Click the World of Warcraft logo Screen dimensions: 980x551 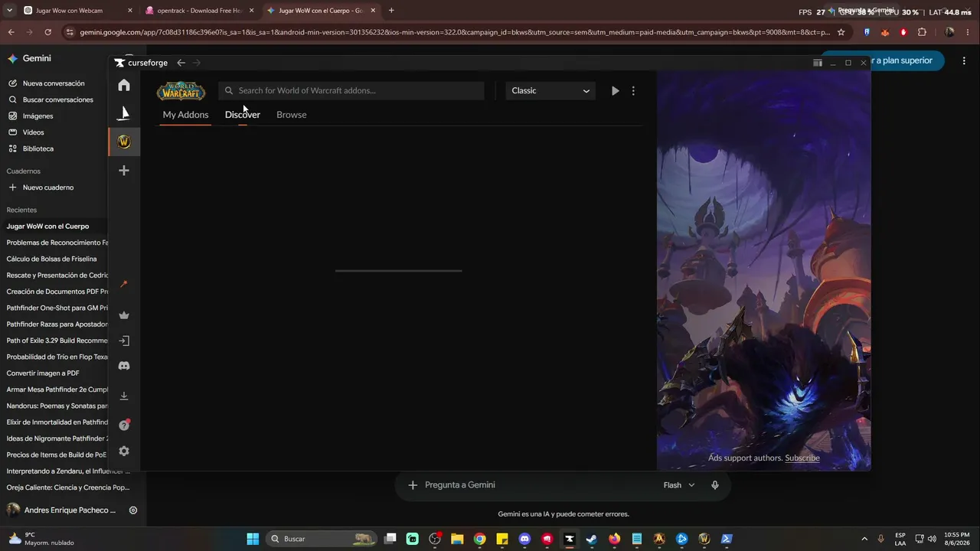point(181,91)
